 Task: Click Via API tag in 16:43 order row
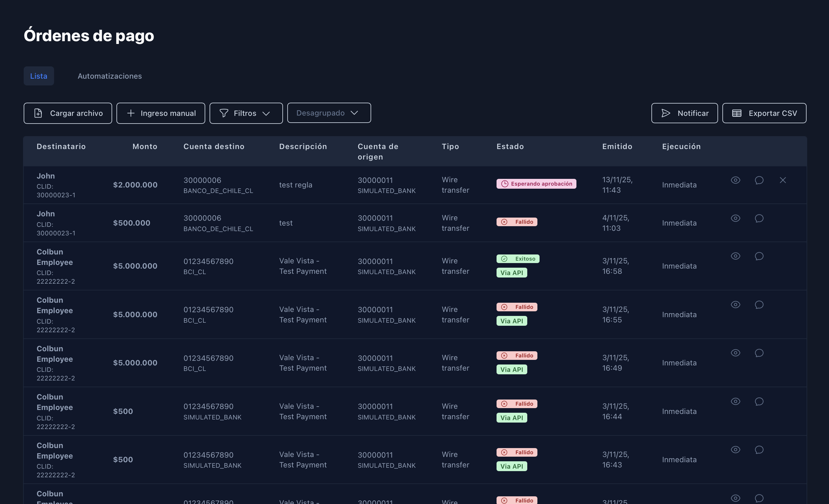511,466
